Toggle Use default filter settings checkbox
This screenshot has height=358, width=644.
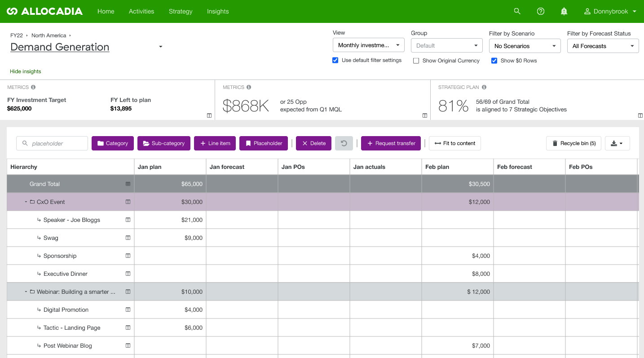[x=335, y=60]
